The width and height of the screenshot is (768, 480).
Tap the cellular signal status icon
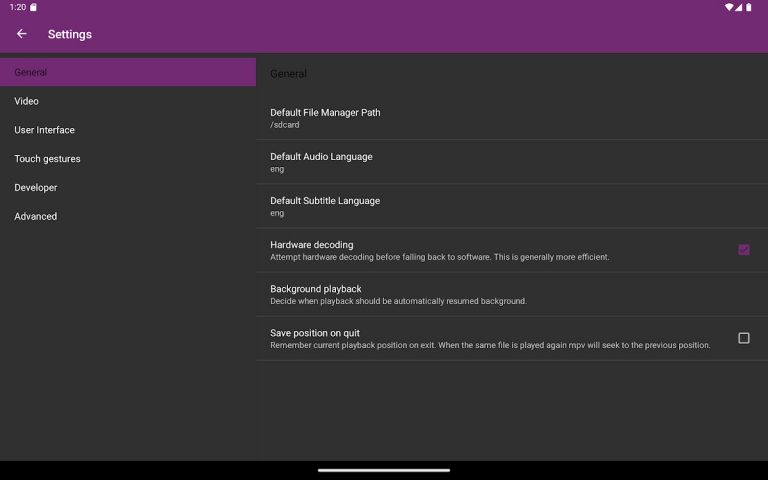(x=738, y=7)
